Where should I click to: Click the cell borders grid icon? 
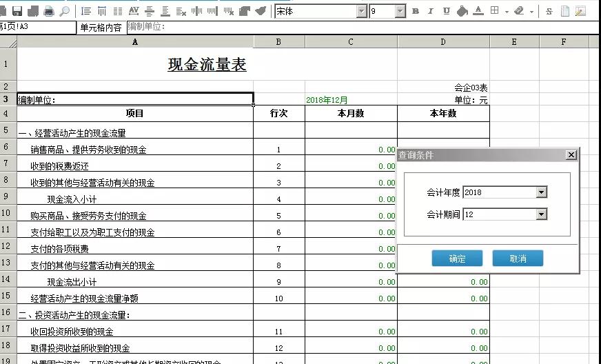[x=494, y=11]
